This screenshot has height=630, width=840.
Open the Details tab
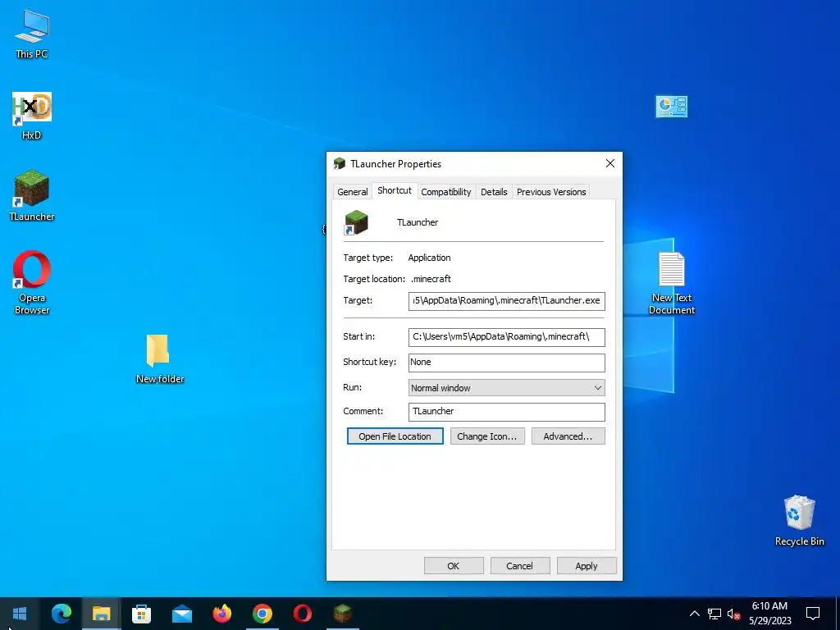(x=493, y=192)
